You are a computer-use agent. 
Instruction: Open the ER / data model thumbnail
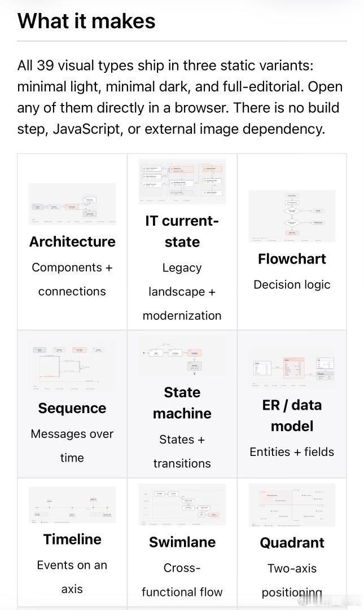292,369
